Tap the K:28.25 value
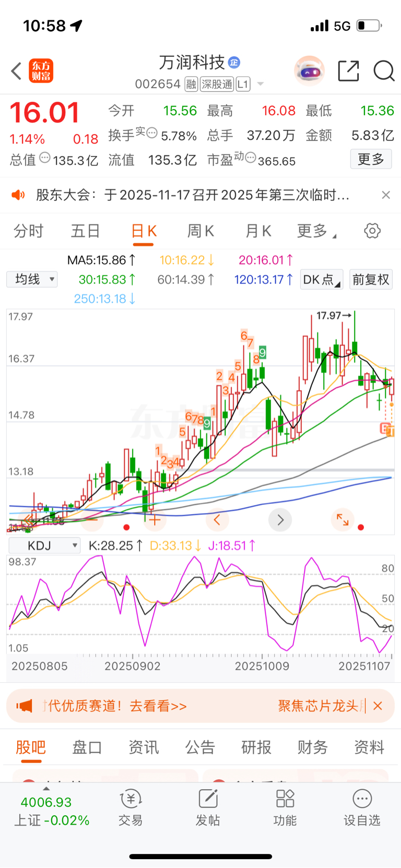 pos(116,546)
